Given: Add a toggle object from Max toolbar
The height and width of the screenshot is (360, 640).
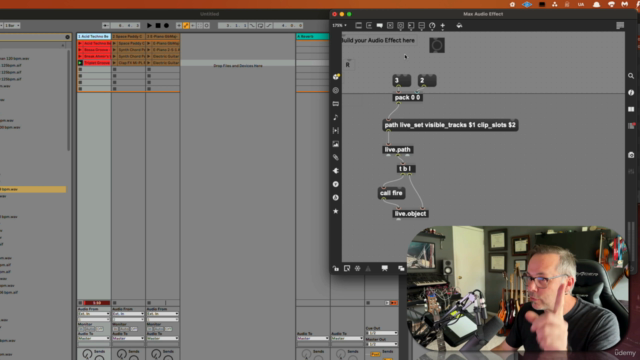Looking at the screenshot, I should point(390,25).
